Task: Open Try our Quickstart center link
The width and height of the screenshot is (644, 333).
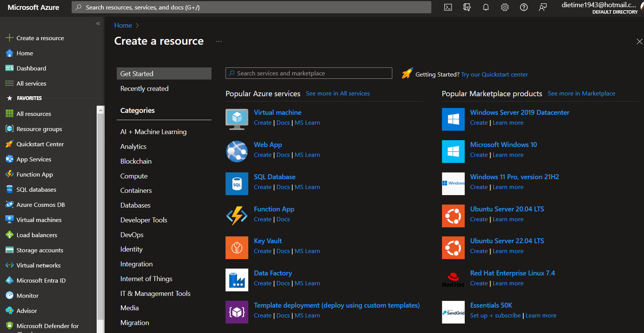Action: (494, 74)
